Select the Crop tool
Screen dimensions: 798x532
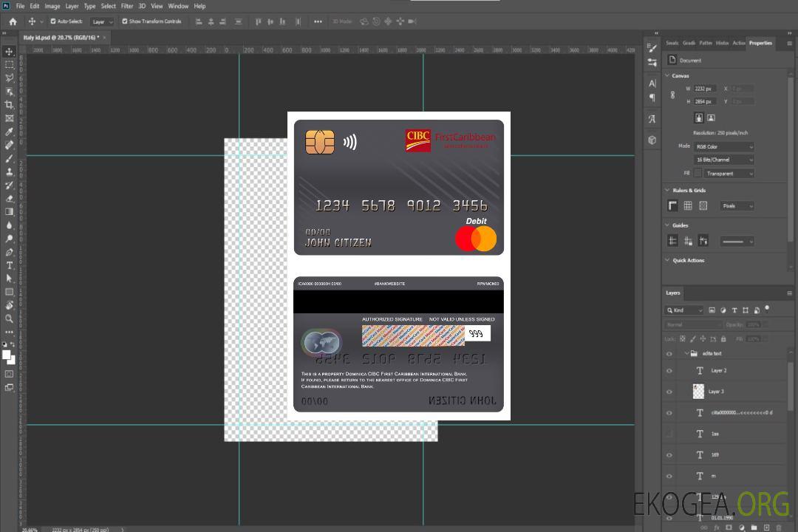(10, 105)
